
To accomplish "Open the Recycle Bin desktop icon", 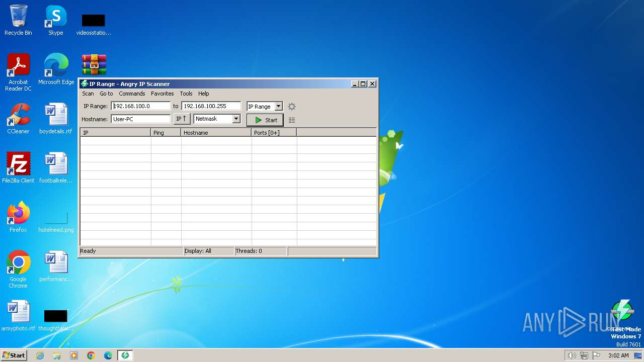I will click(18, 20).
